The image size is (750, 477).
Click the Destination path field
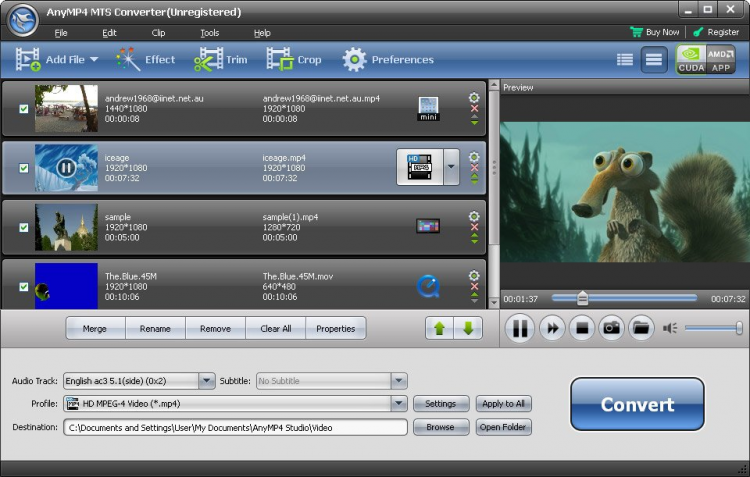pyautogui.click(x=235, y=427)
